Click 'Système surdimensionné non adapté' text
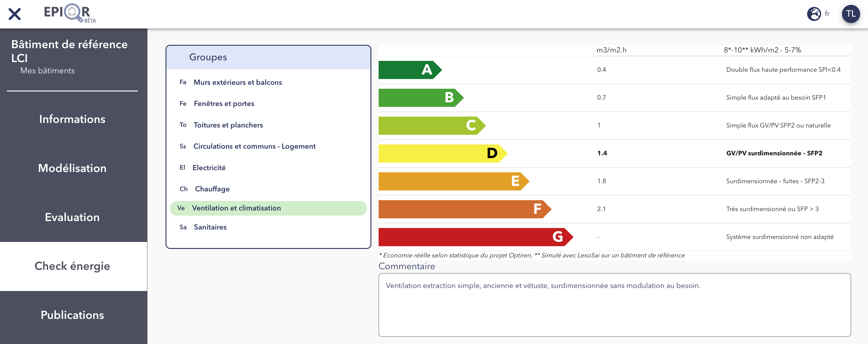Image resolution: width=868 pixels, height=344 pixels. [x=780, y=237]
